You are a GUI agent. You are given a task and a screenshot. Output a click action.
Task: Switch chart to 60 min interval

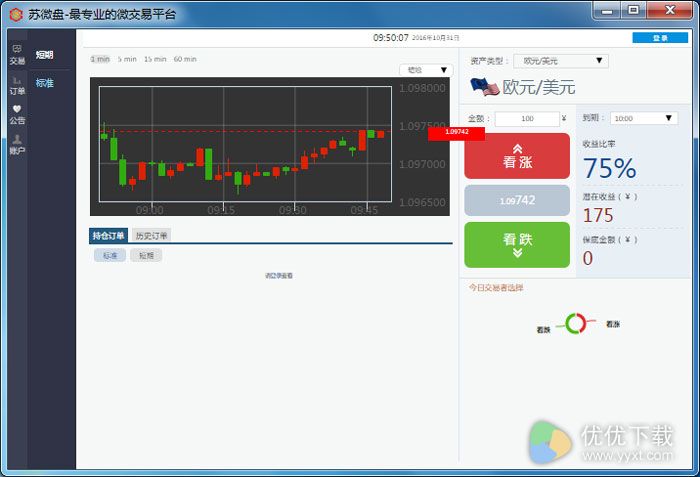pyautogui.click(x=185, y=59)
